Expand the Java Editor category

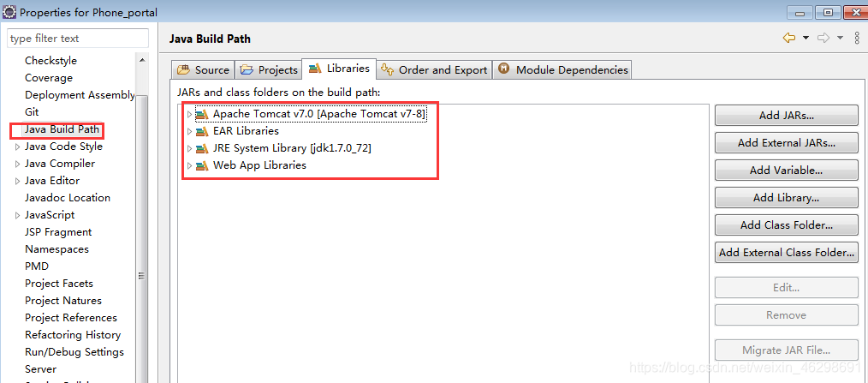pos(18,182)
